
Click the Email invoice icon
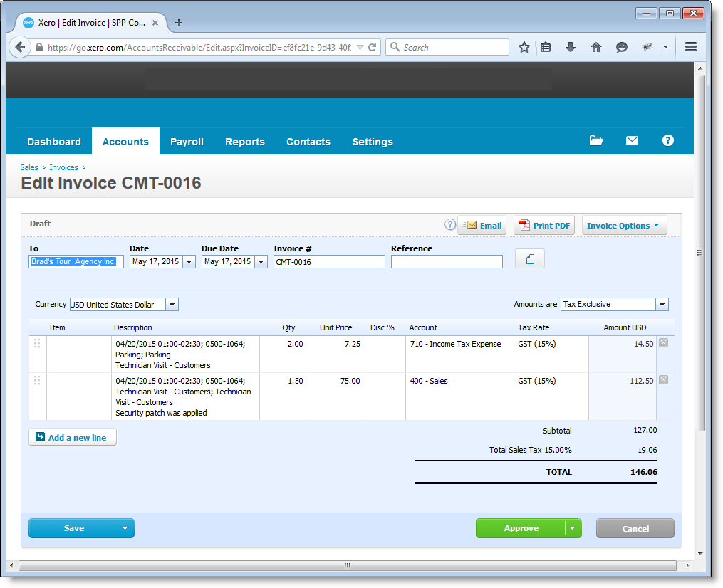482,225
